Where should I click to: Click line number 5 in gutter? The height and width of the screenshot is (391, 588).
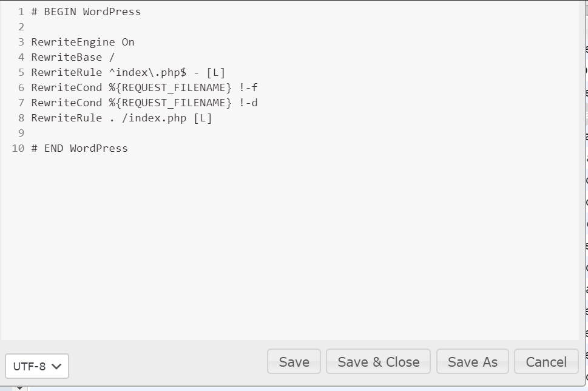coord(21,72)
